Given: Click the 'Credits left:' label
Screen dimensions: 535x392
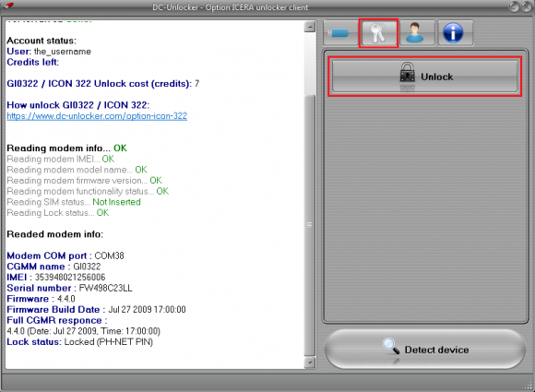Looking at the screenshot, I should click(x=33, y=62).
